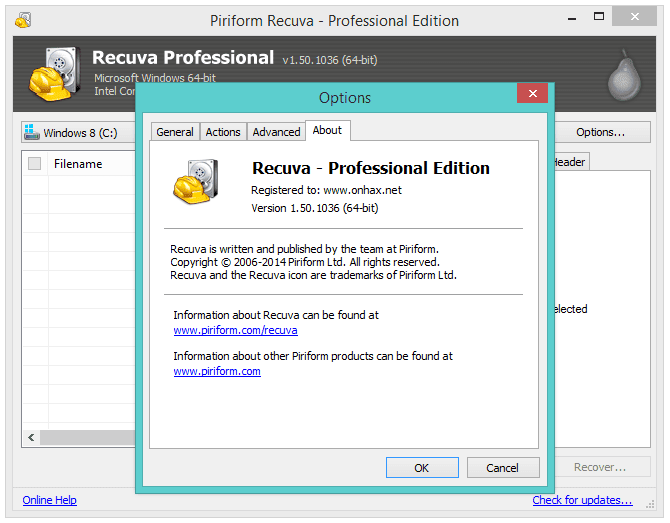The height and width of the screenshot is (523, 670).
Task: Maximize the Piriform Recuva window
Action: click(599, 17)
